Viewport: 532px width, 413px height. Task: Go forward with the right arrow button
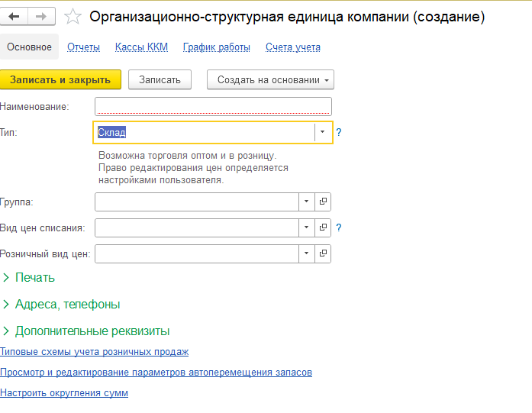tap(41, 17)
